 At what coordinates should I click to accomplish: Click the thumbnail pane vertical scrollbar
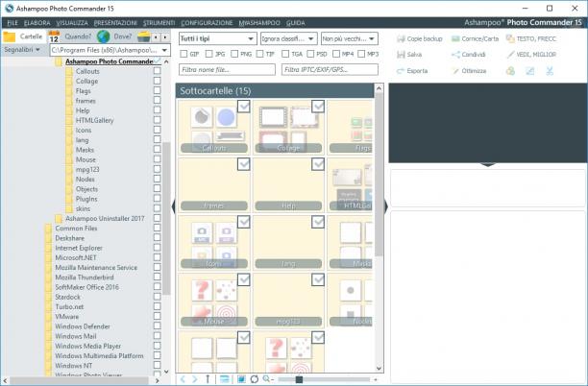(x=379, y=174)
